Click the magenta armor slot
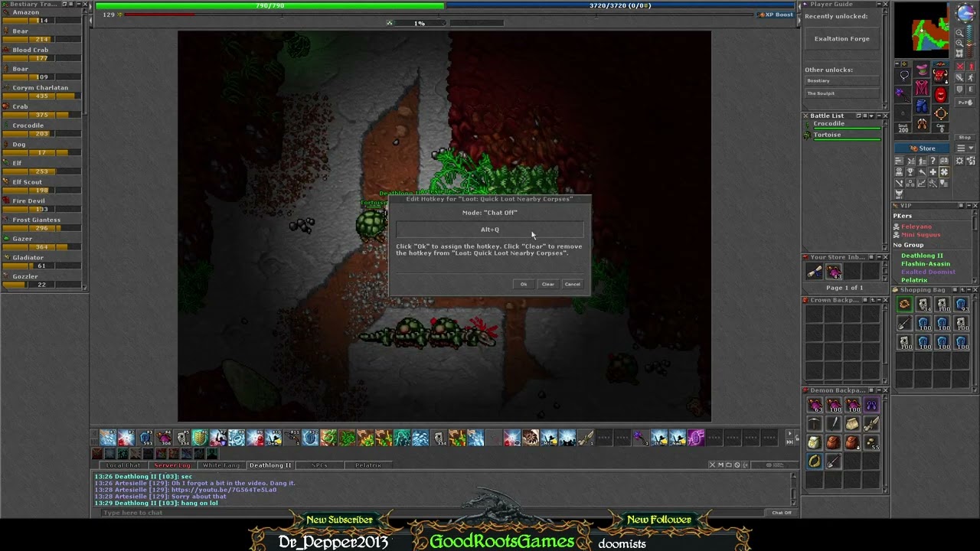 click(922, 88)
